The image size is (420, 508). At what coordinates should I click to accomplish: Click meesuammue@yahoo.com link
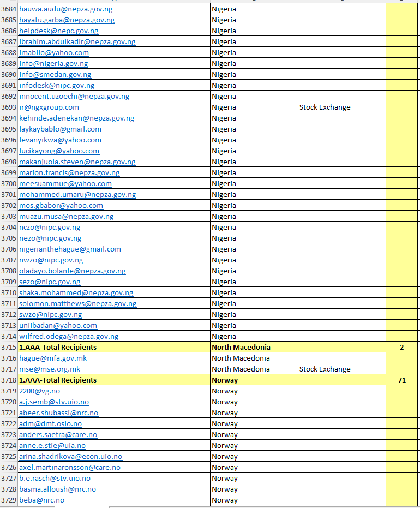point(65,184)
